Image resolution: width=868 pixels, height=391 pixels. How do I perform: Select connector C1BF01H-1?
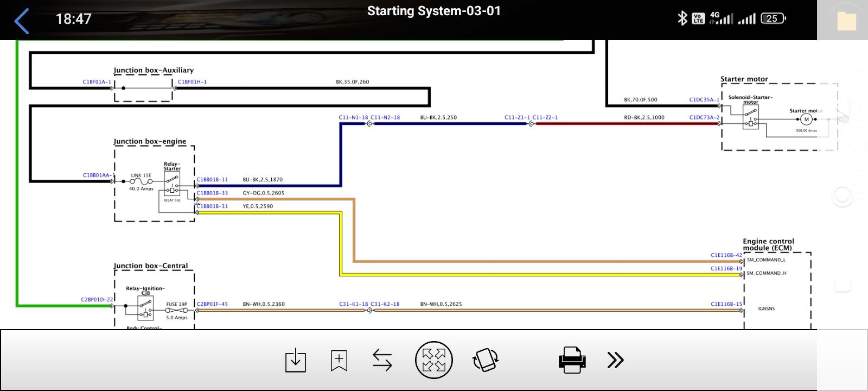click(x=192, y=82)
